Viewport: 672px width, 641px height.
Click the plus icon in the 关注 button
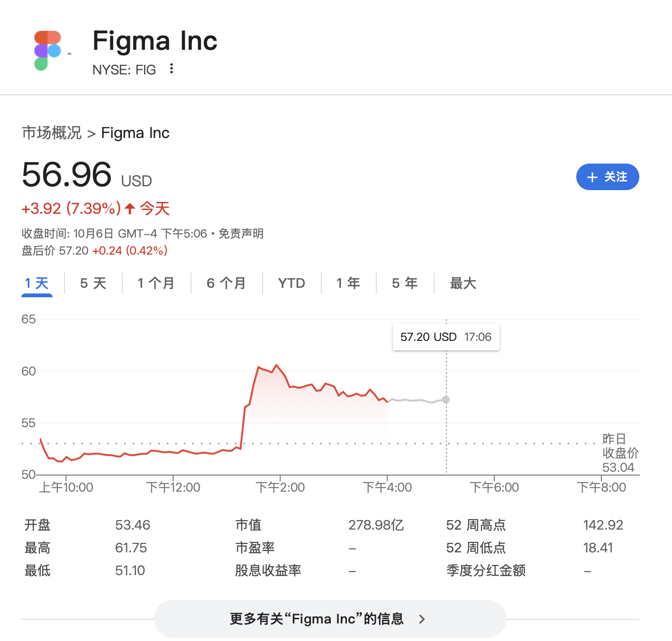tap(591, 177)
